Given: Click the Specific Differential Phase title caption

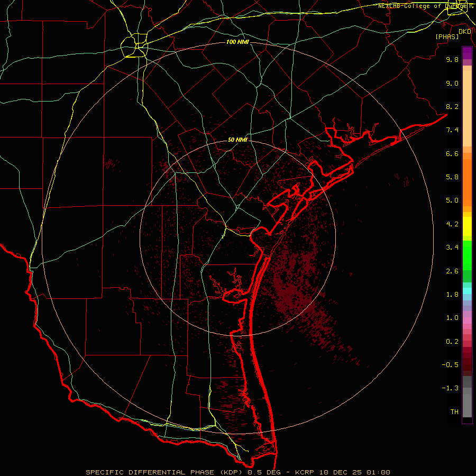Looking at the screenshot, I should coord(237,472).
